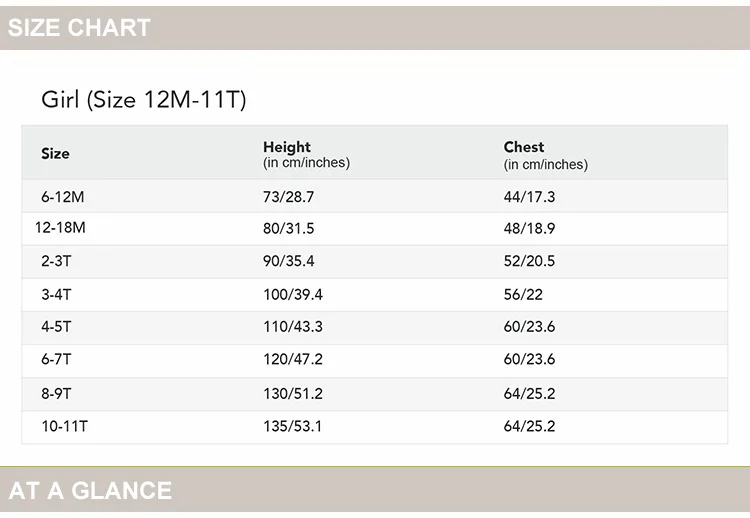The width and height of the screenshot is (750, 518).
Task: Select the 10-11T size row
Action: pos(375,427)
